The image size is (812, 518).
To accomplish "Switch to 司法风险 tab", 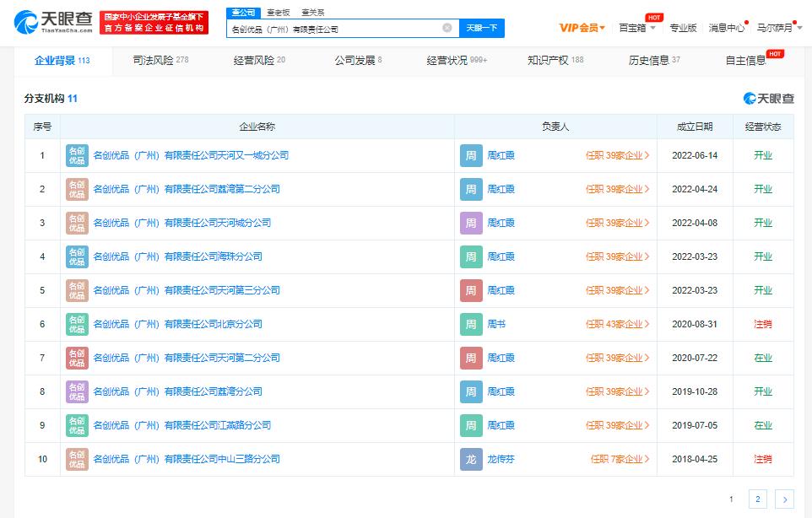I will tap(160, 61).
